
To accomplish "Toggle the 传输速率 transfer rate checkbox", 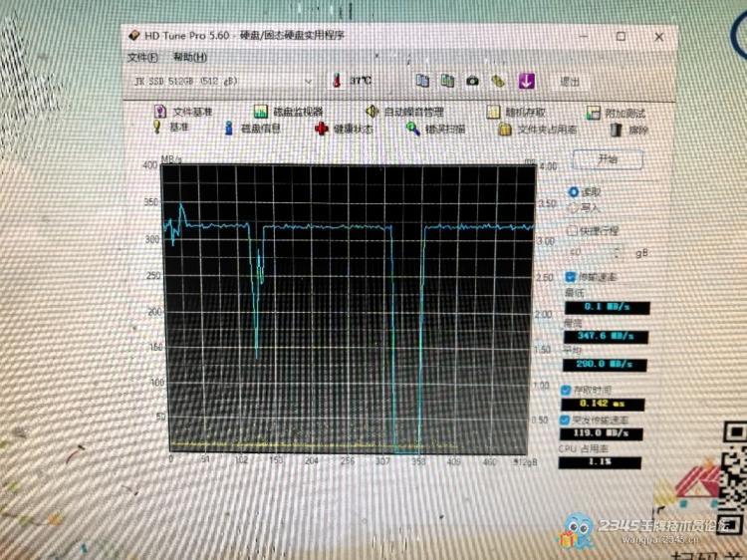I will click(571, 277).
